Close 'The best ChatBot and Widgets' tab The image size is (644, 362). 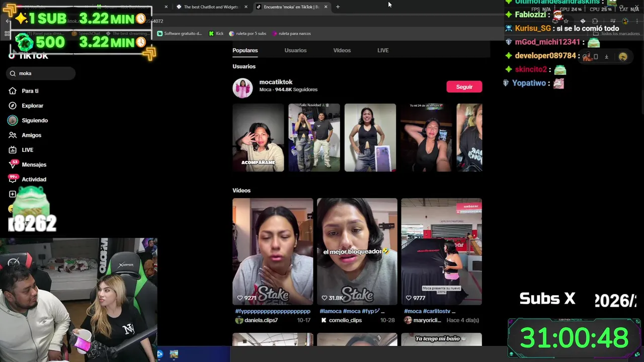(x=246, y=7)
